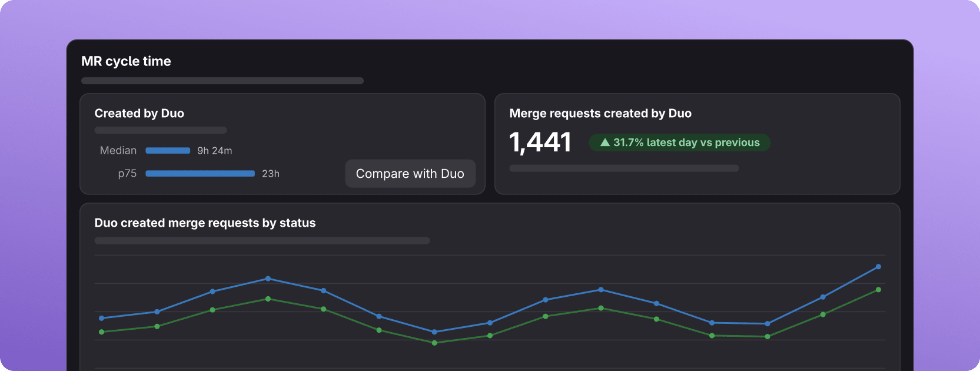The height and width of the screenshot is (371, 980).
Task: Click Merge requests created by Duo title
Action: [x=600, y=113]
